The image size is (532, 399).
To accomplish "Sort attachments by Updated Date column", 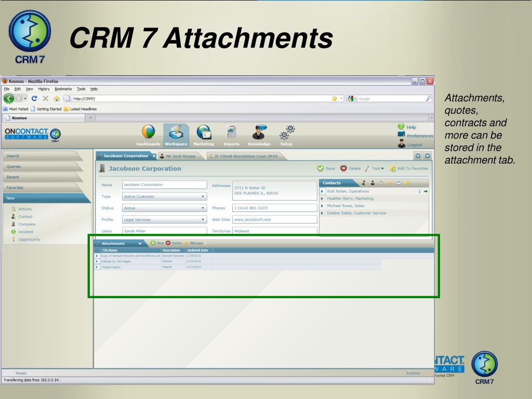I will [x=197, y=250].
